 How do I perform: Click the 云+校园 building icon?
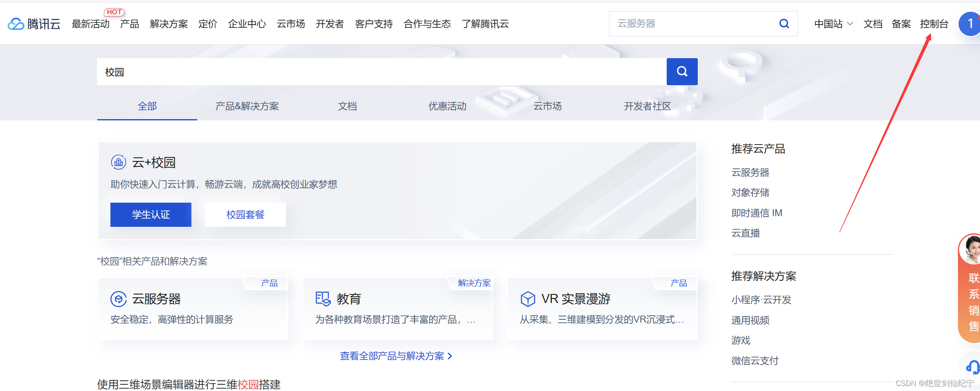point(118,162)
